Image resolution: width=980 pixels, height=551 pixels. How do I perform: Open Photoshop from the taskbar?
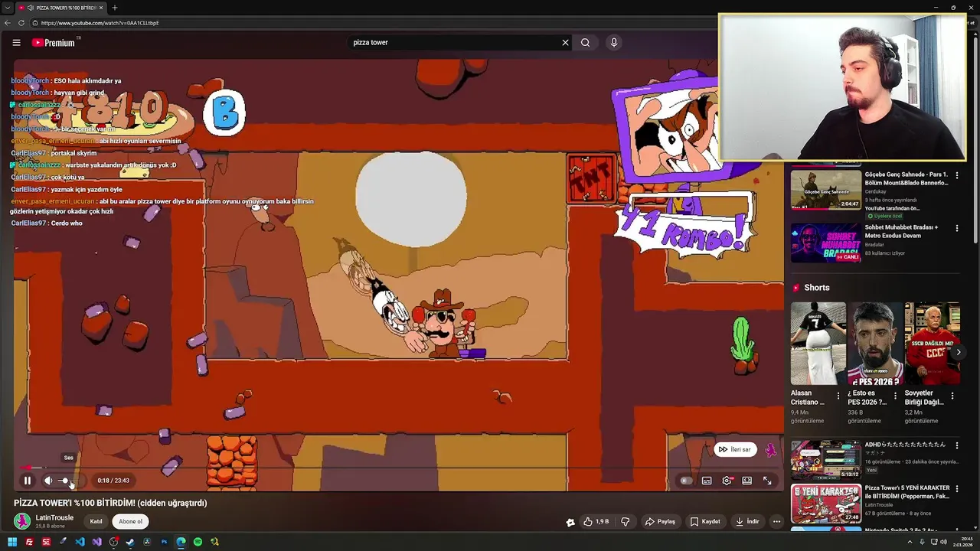[x=164, y=542]
